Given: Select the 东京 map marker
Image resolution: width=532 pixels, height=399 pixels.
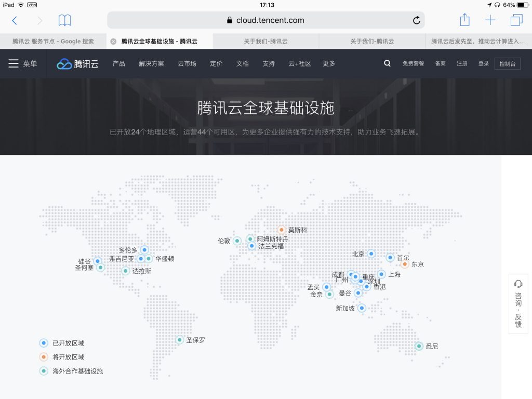Looking at the screenshot, I should pos(405,264).
